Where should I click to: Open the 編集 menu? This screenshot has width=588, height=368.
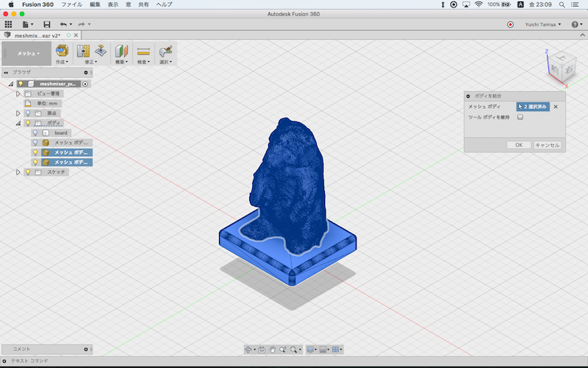tap(96, 4)
